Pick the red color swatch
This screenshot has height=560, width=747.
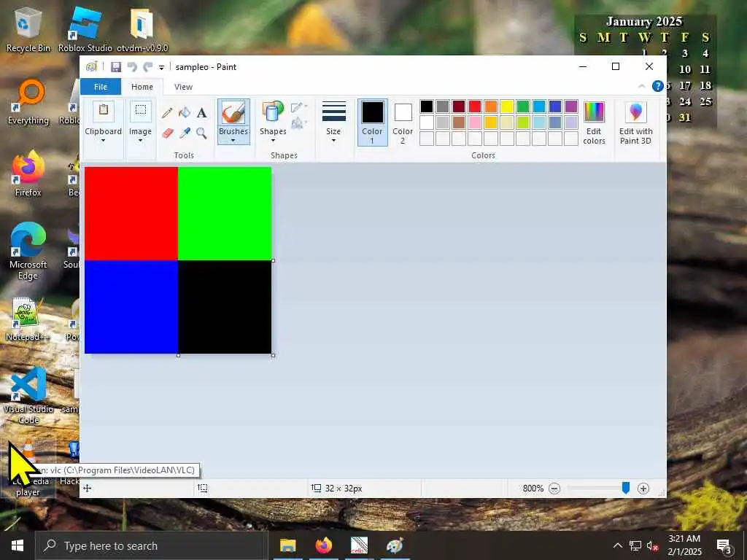[475, 106]
